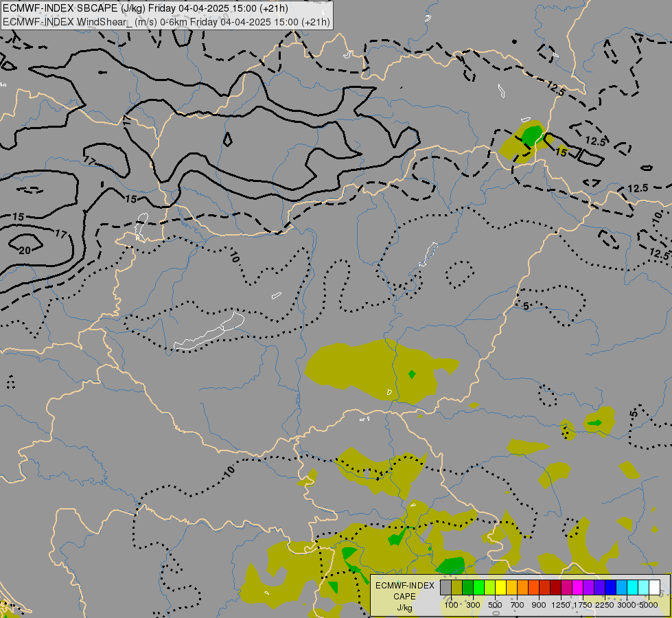This screenshot has width=672, height=618.
Task: Pick the white swatch at the legend end
Action: (654, 588)
